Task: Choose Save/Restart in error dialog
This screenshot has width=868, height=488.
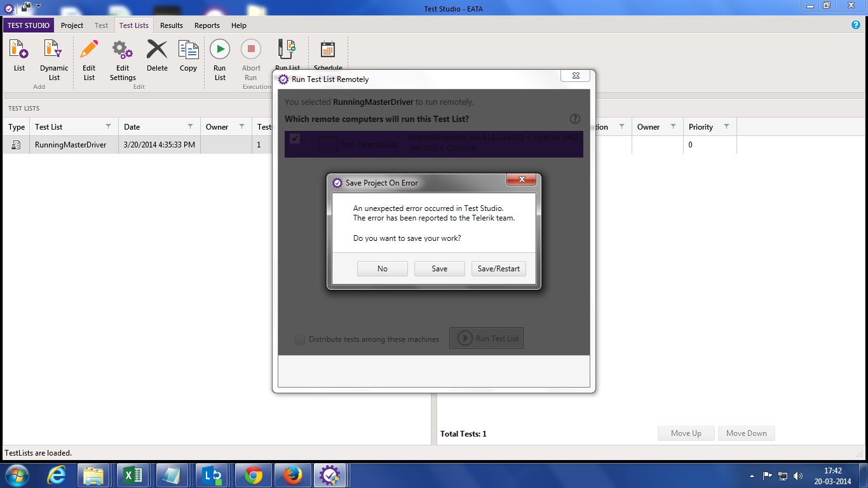Action: pyautogui.click(x=499, y=269)
